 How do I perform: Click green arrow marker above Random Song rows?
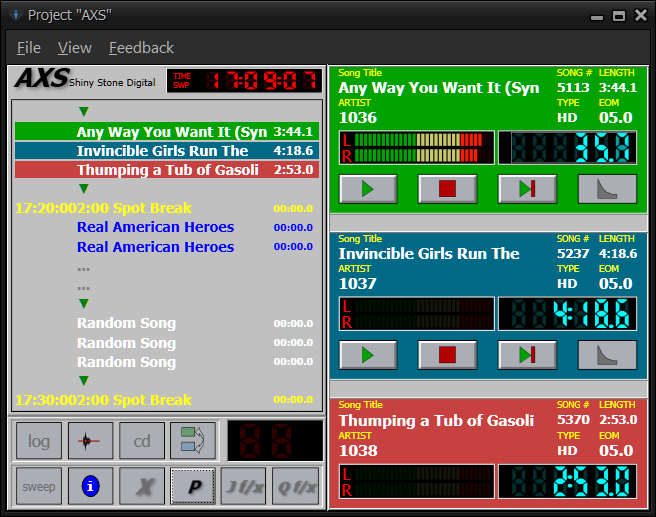point(84,304)
